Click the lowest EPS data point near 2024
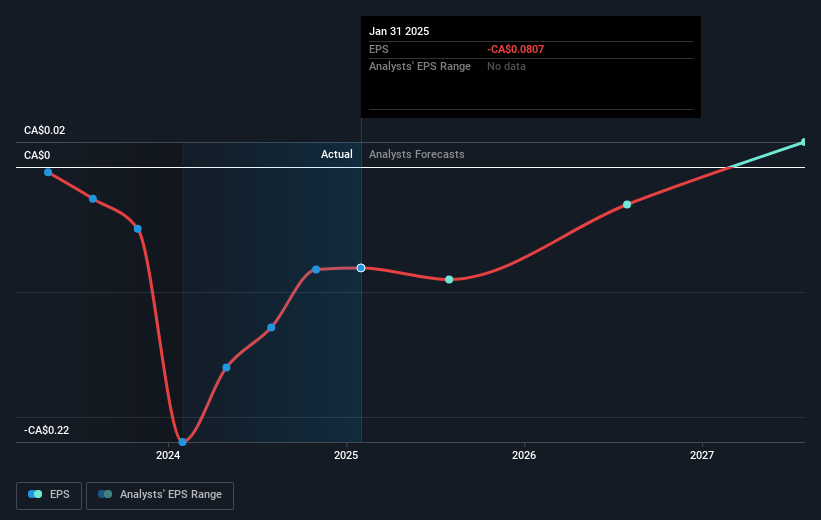 [182, 442]
